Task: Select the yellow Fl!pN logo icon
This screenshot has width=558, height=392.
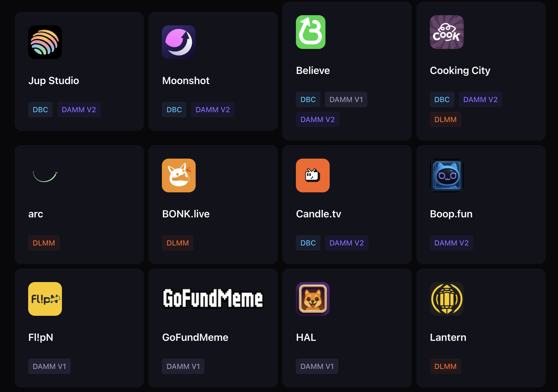Action: (45, 299)
